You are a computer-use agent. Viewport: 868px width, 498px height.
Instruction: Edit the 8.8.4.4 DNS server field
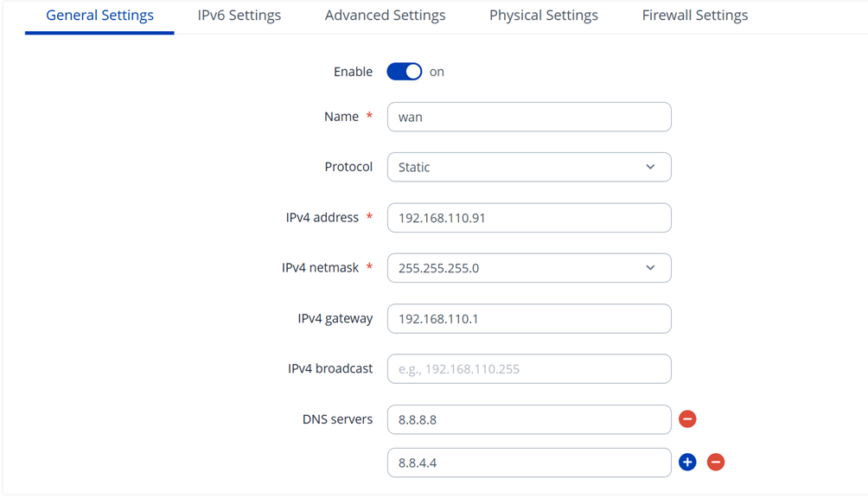pos(528,463)
